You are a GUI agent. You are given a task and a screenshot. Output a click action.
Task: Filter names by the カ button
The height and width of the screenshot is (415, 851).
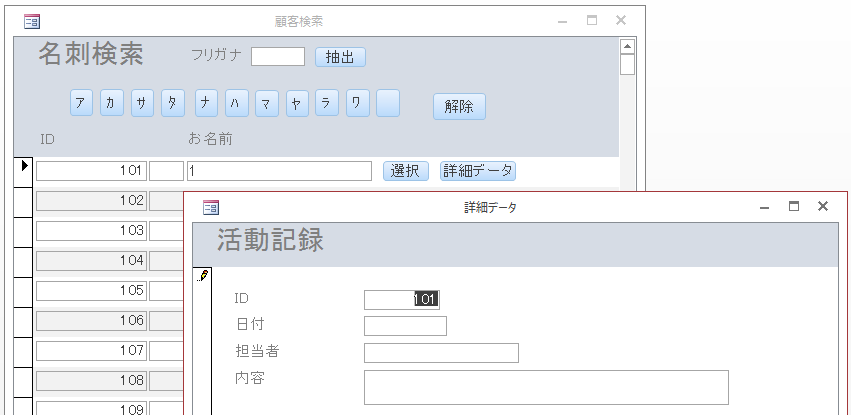[112, 103]
